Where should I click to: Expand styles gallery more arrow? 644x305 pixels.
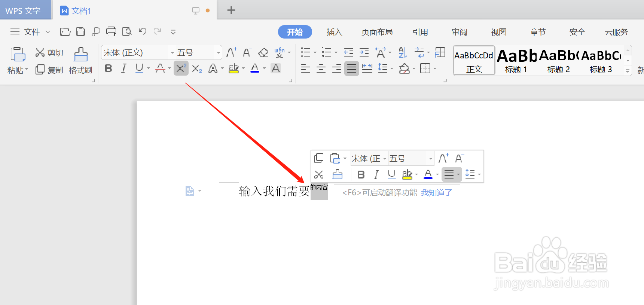(x=628, y=71)
